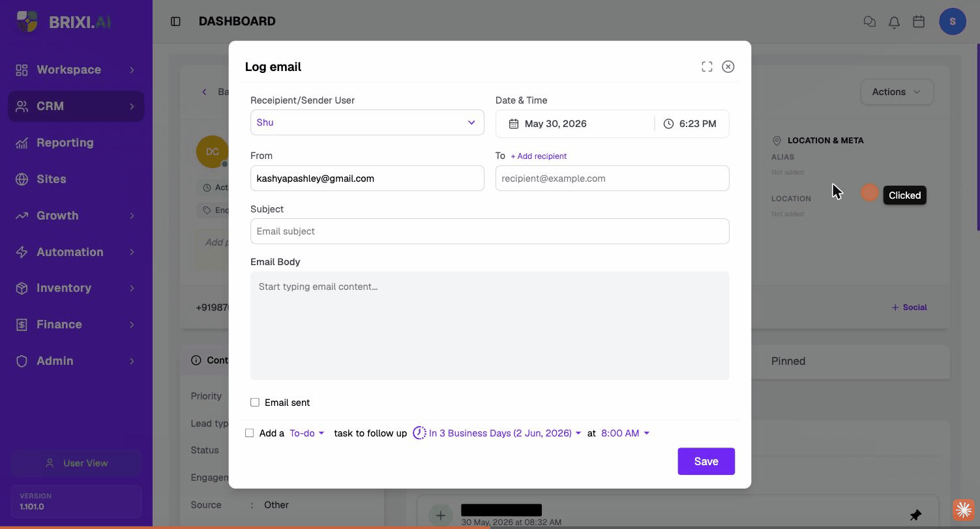Viewport: 980px width, 529px height.
Task: Check the Email sent checkbox
Action: click(x=255, y=403)
